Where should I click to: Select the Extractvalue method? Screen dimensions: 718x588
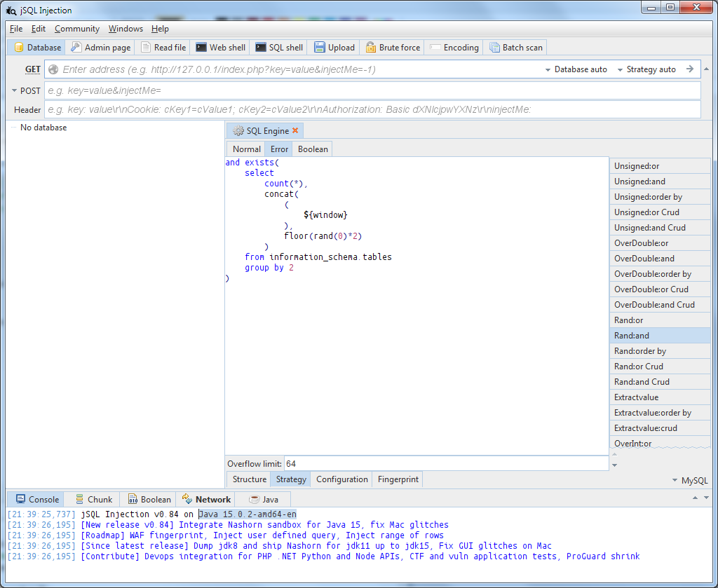(x=660, y=397)
